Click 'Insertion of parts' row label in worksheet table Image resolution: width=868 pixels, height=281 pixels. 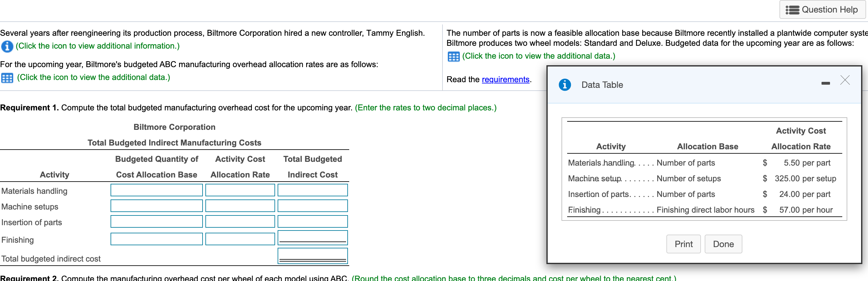pos(32,222)
